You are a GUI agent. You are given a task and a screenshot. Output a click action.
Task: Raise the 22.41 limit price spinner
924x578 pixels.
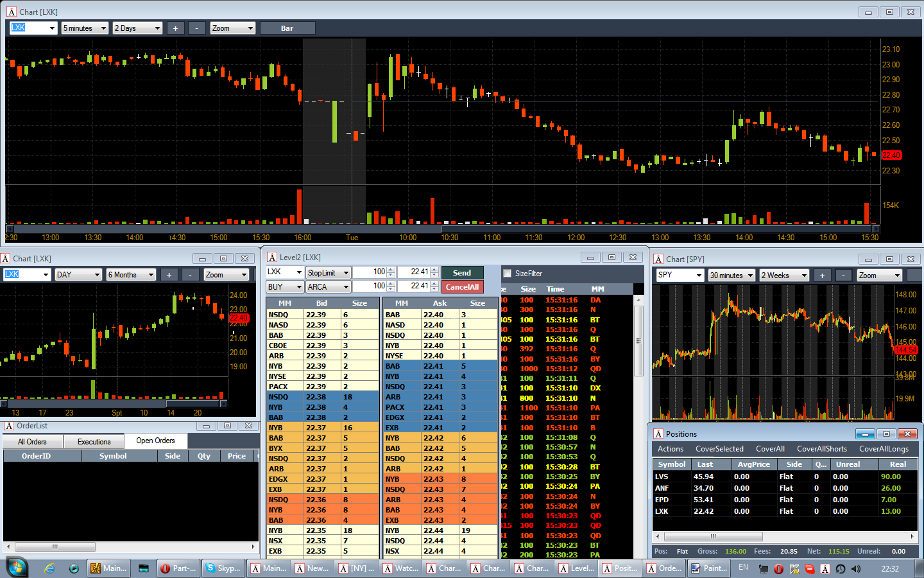click(x=434, y=270)
